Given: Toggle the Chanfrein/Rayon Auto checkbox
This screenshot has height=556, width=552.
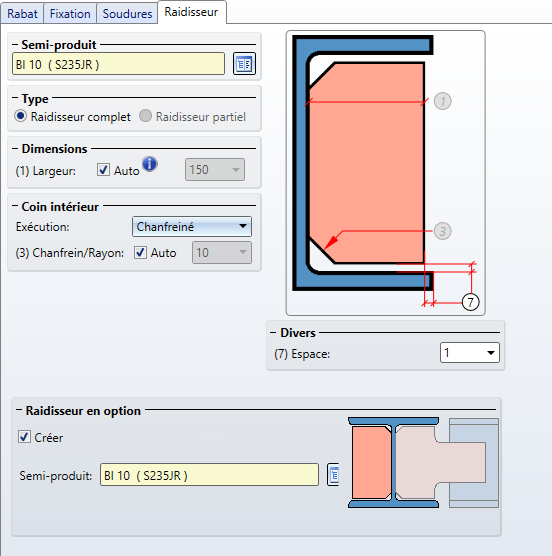Looking at the screenshot, I should tap(140, 252).
